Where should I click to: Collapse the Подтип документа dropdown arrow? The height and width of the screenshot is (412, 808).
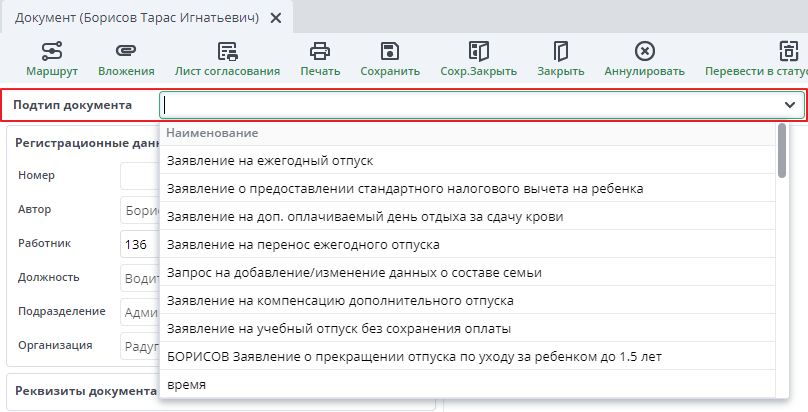789,105
